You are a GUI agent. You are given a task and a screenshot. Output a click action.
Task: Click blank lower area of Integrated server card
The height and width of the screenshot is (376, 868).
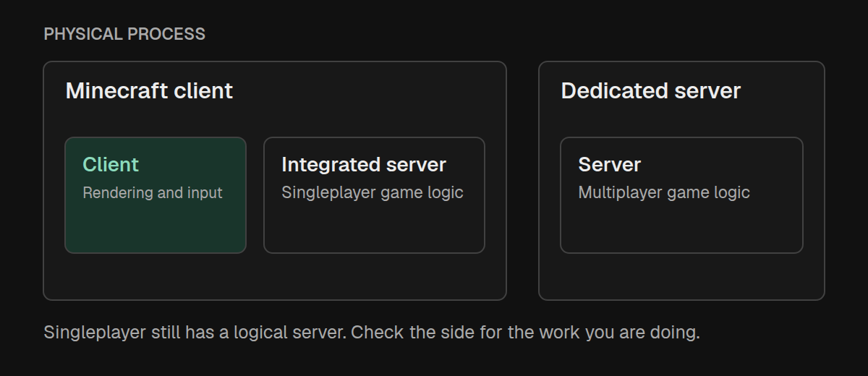tap(374, 228)
